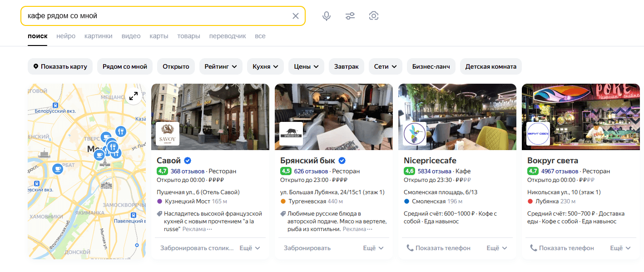Clear the search query with X
644x272 pixels.
pyautogui.click(x=296, y=16)
